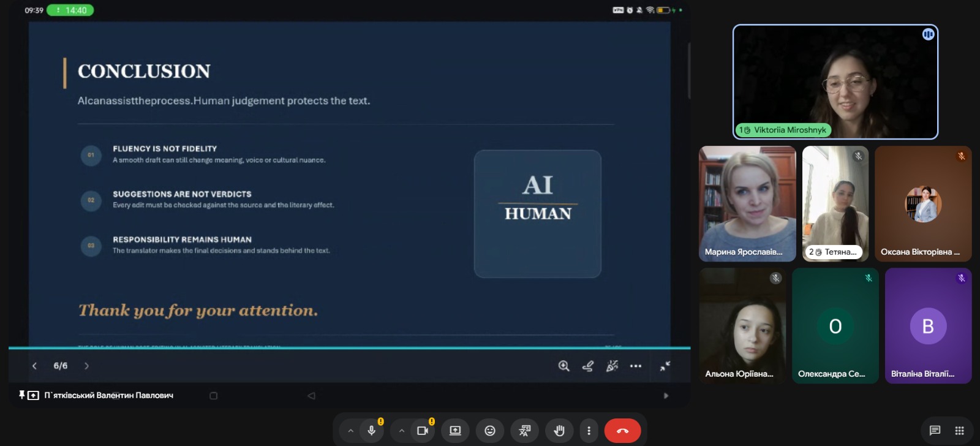Unpin the presentation via the pin icon

(x=21, y=395)
